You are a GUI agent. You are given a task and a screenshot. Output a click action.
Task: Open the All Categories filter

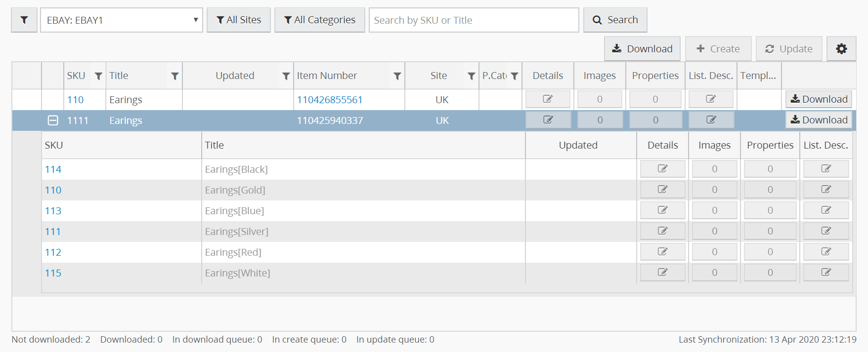pos(320,20)
